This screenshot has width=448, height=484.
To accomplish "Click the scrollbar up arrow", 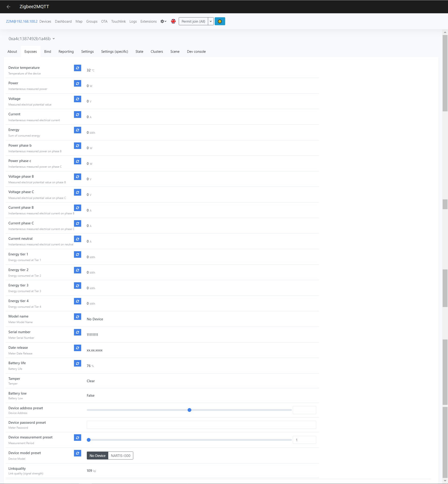I will tap(445, 32).
